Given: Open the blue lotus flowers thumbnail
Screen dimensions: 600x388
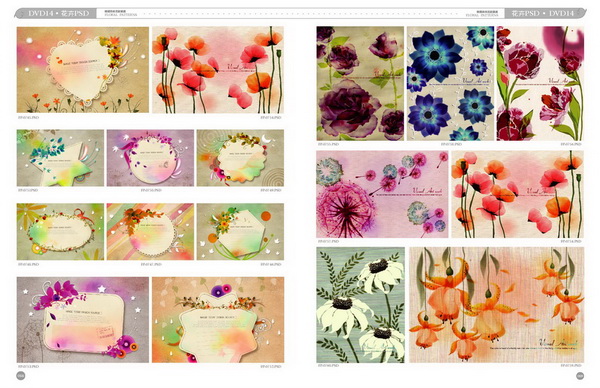Looking at the screenshot, I should 450,83.
